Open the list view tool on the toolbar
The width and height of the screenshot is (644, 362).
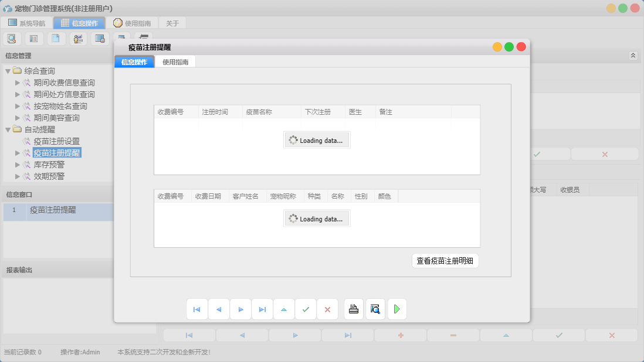33,37
